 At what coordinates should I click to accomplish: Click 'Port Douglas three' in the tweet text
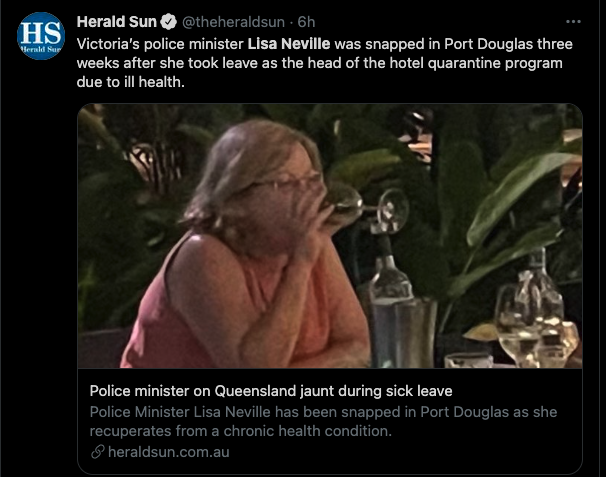508,44
